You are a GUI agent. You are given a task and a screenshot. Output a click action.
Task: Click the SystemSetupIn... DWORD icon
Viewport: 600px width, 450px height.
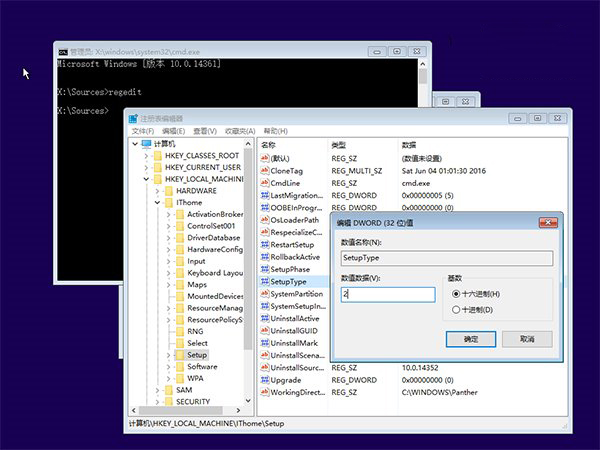[x=264, y=306]
